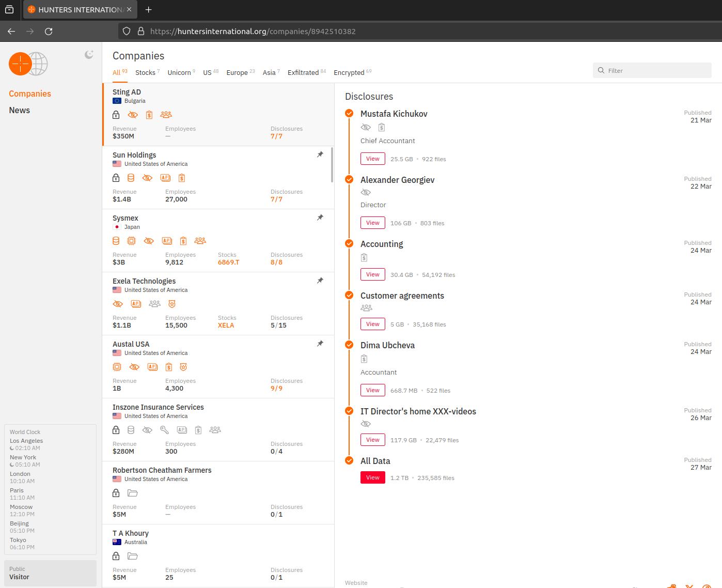Image resolution: width=722 pixels, height=588 pixels.
Task: Click the red View button for All Data
Action: click(x=373, y=477)
